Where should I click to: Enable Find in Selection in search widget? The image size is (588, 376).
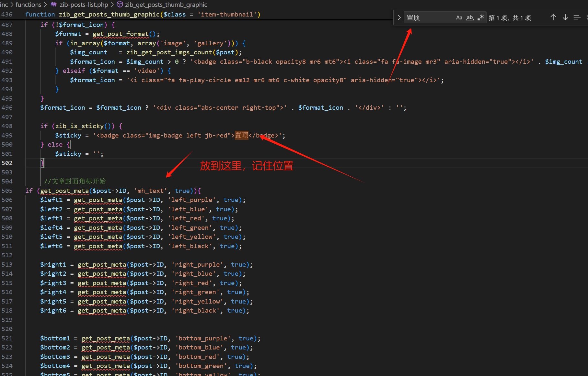coord(577,17)
